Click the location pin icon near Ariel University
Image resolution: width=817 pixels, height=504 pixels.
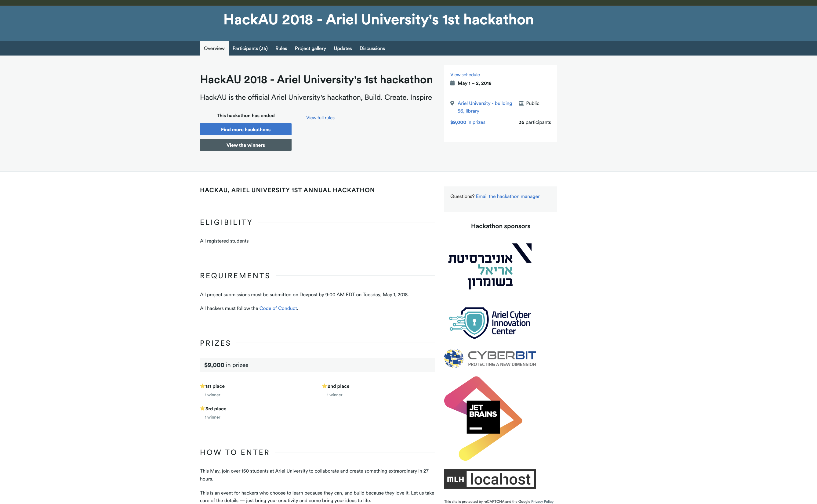(452, 103)
